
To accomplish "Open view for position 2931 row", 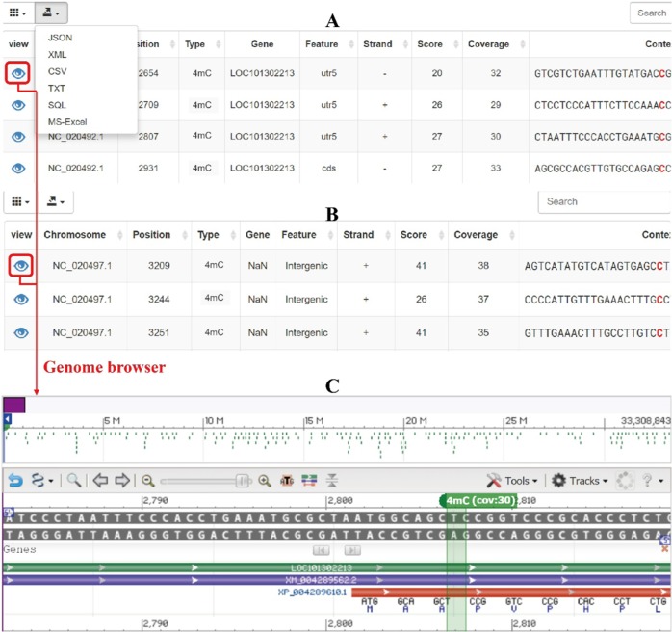I will click(18, 168).
